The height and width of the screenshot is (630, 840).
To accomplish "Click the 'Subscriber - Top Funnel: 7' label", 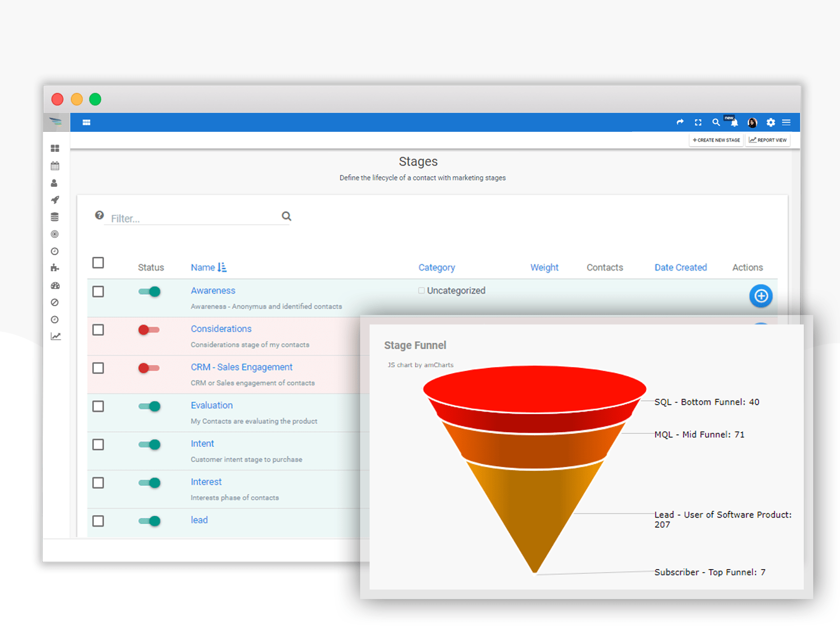I will tap(710, 572).
